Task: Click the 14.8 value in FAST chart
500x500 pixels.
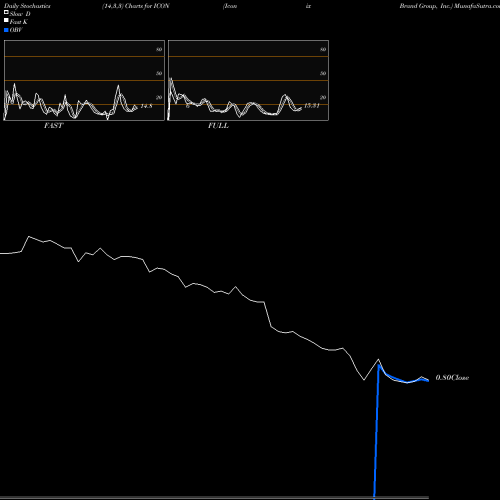Action: (146, 106)
